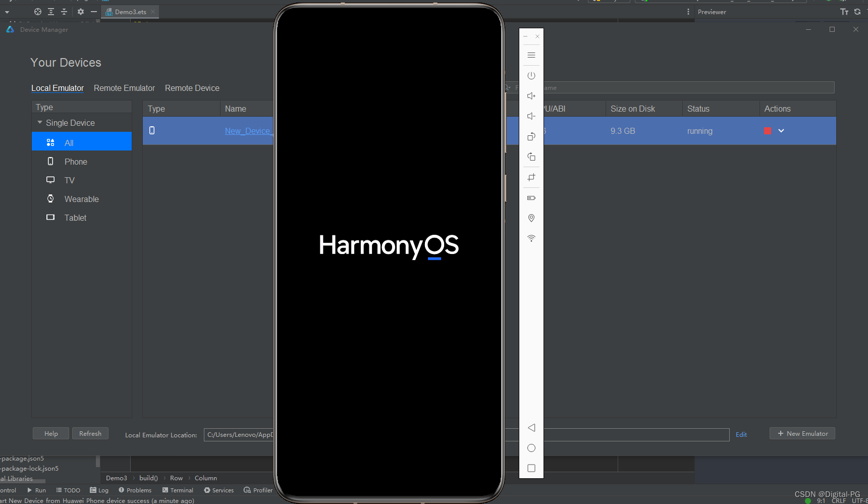Open the Services tool window
The image size is (868, 504).
click(219, 490)
